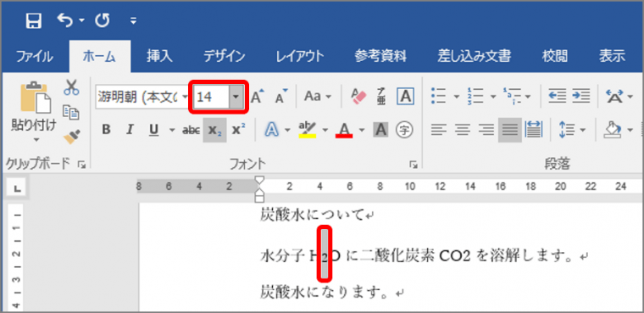Open Customize Quick Access Toolbar menu

pyautogui.click(x=133, y=20)
